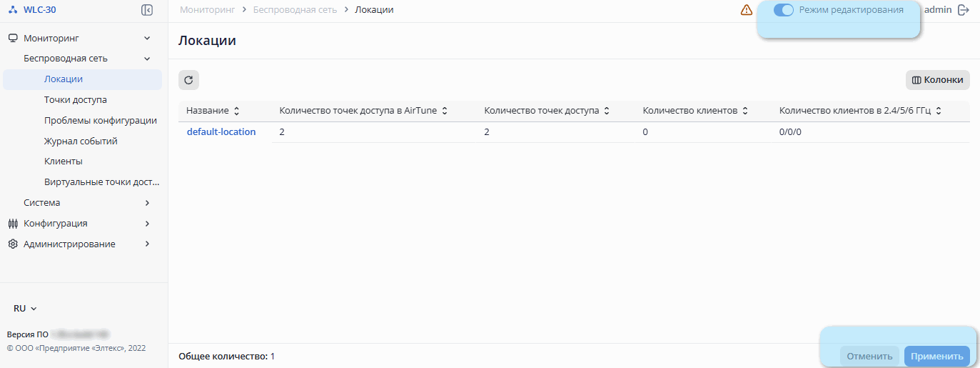Open the RU language dropdown
980x368 pixels.
[25, 309]
